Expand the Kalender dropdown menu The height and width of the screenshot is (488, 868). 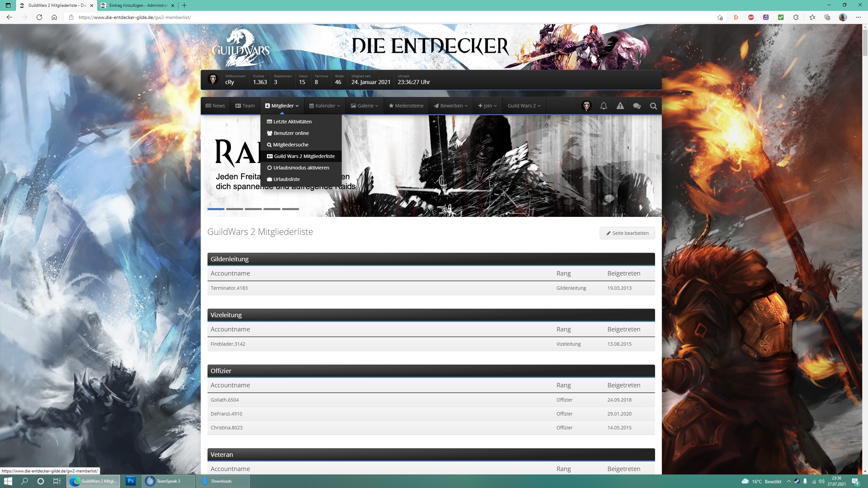(x=324, y=106)
